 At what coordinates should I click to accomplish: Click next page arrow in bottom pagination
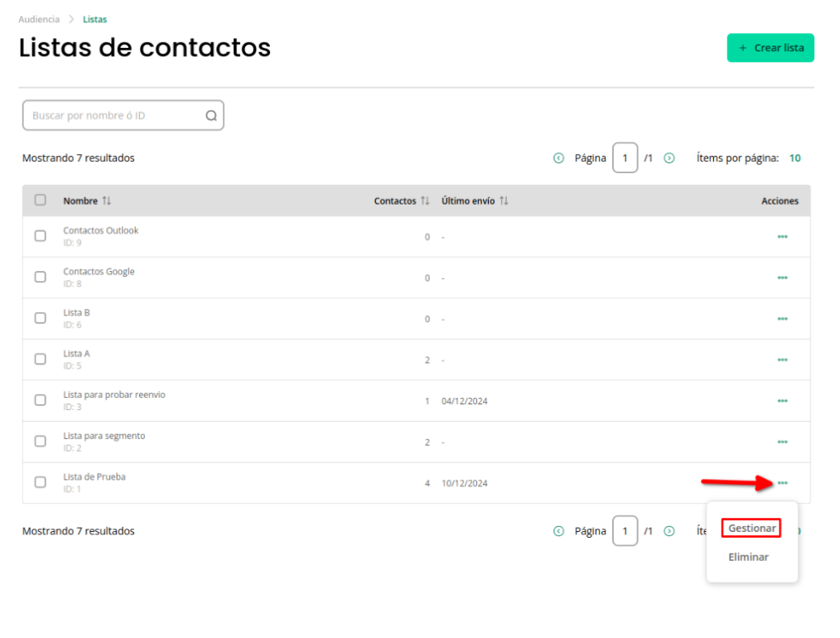click(669, 531)
